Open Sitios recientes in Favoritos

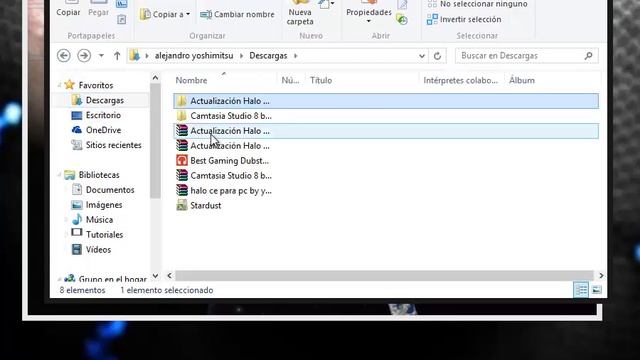tap(113, 145)
